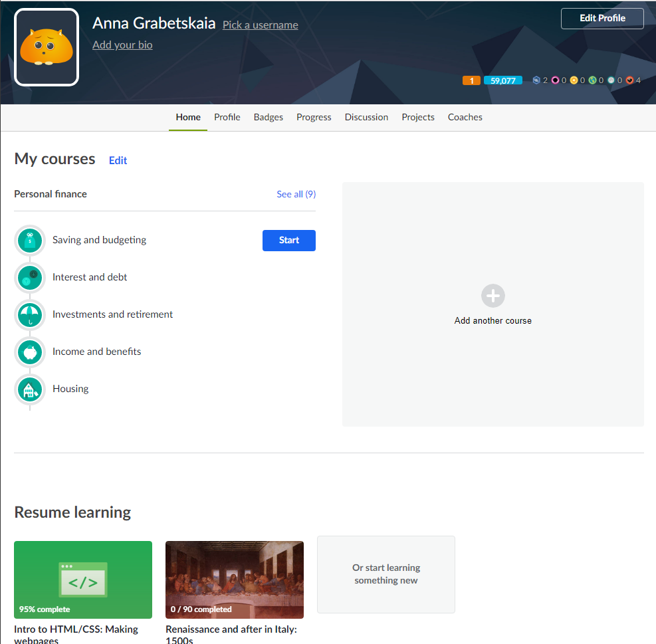Open the Coaches tab
The width and height of the screenshot is (656, 644).
pyautogui.click(x=465, y=117)
